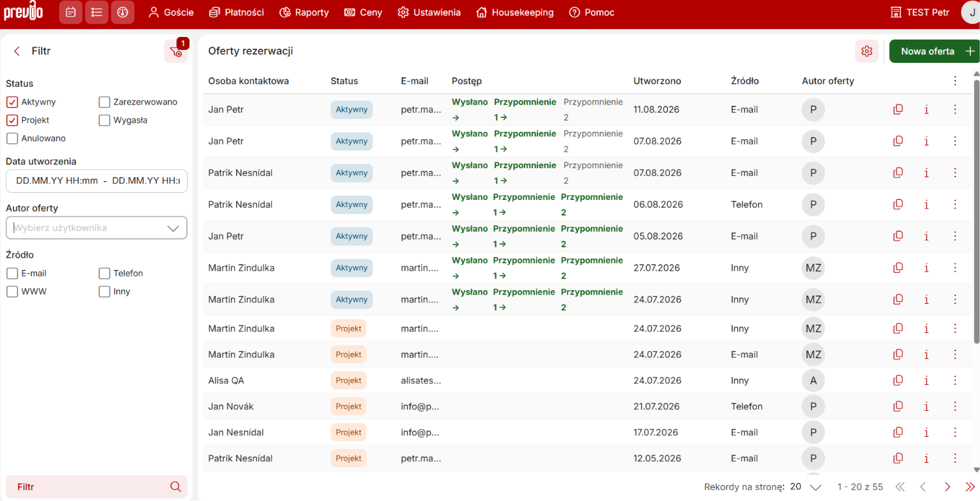Check the Zarezerwowano status checkbox
The image size is (980, 501).
tap(104, 102)
